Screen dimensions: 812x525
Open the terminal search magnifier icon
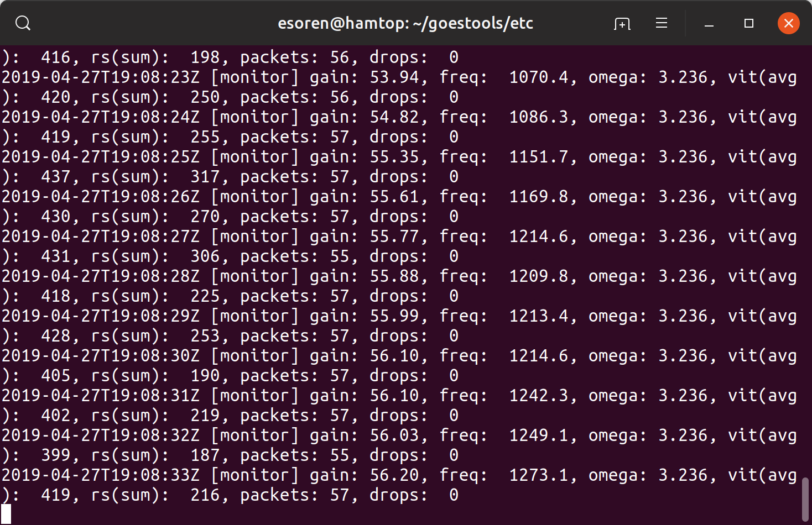click(x=23, y=23)
